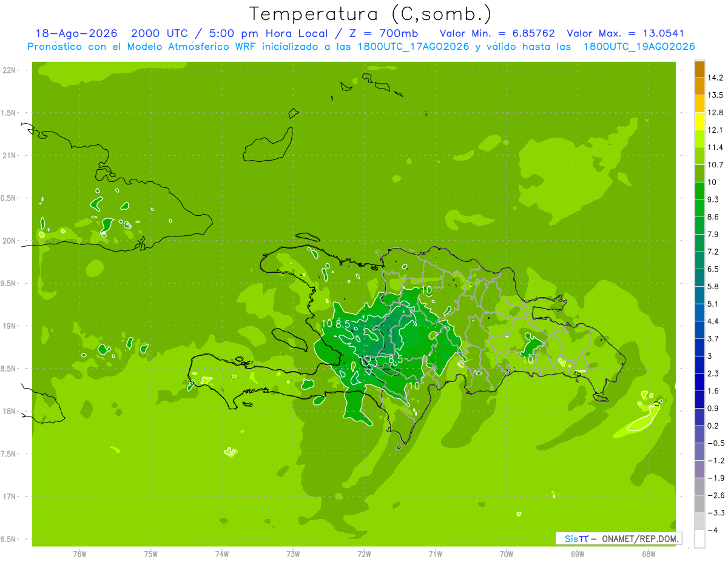Click the 'Temperatura (C,somb.)' chart title

[370, 14]
